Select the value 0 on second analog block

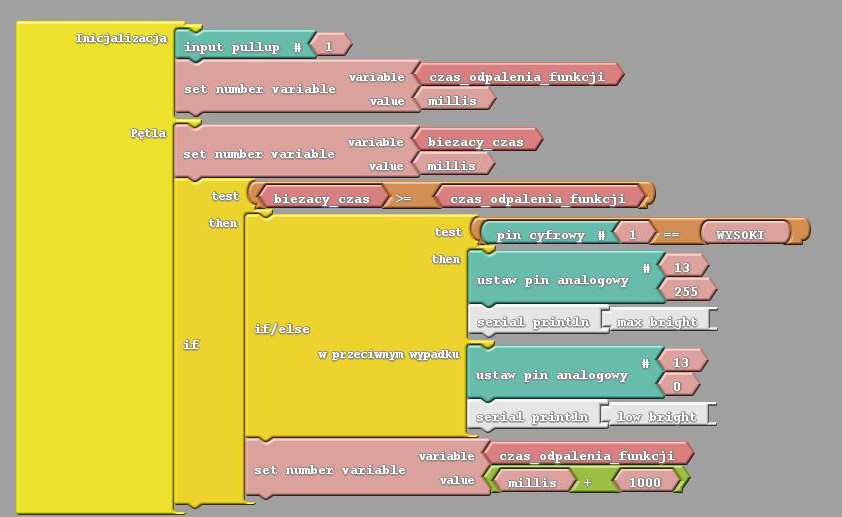(677, 385)
